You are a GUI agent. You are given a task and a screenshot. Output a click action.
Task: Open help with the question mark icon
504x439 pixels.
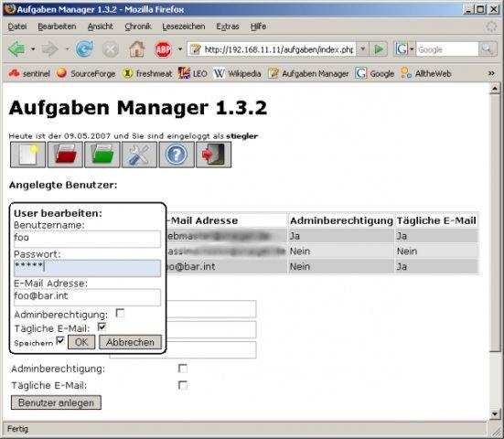[x=177, y=155]
